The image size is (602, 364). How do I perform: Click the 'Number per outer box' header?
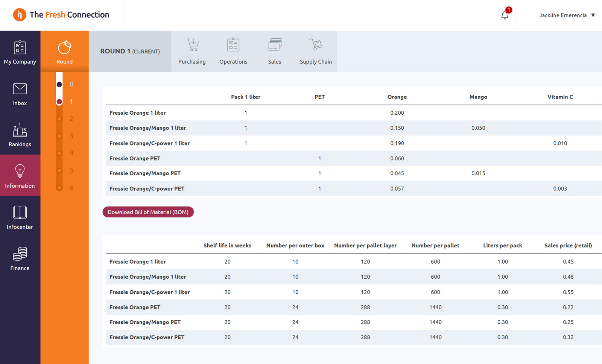pyautogui.click(x=295, y=246)
